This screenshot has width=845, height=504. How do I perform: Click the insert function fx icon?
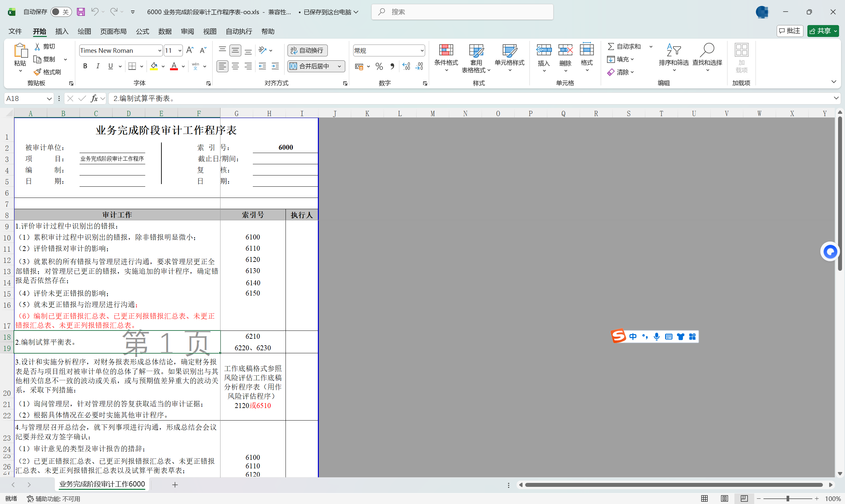(94, 98)
